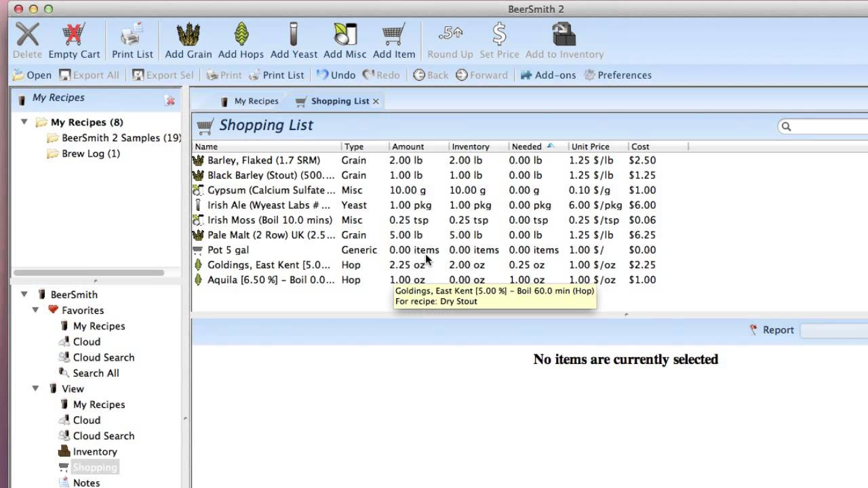
Task: Click the Add Item cart icon
Action: click(x=393, y=35)
